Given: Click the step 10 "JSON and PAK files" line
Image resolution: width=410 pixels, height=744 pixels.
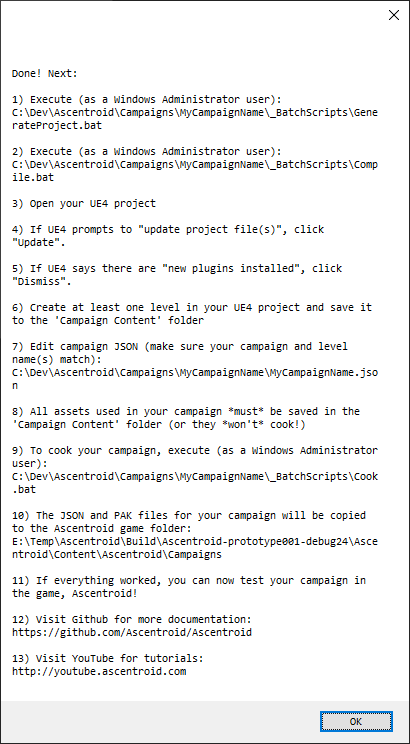Looking at the screenshot, I should pos(189,521).
